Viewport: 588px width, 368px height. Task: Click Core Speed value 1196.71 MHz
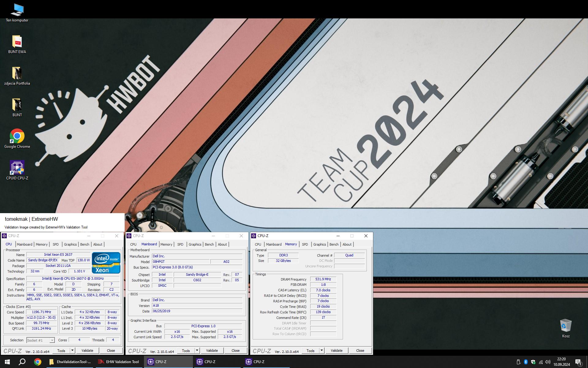(41, 312)
